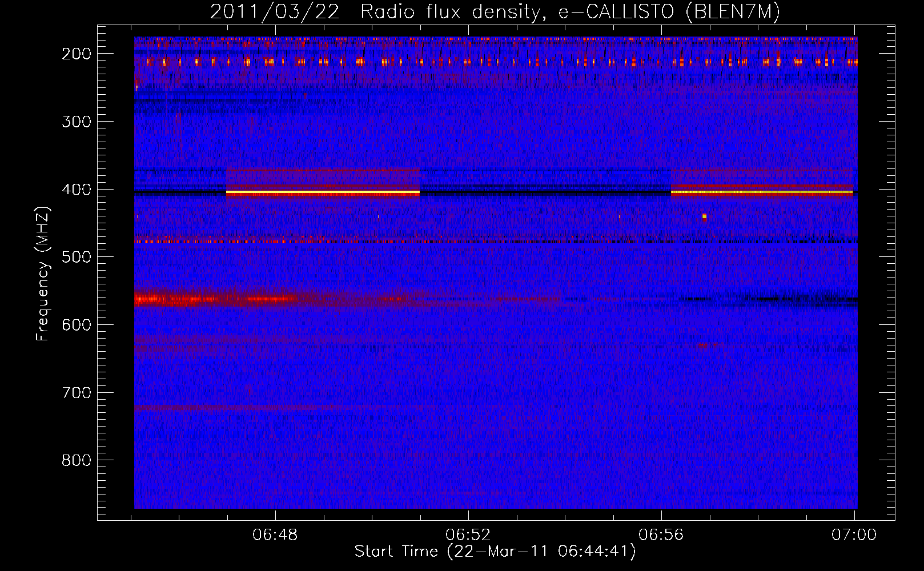Click the 07:00 time tick label
This screenshot has height=571, width=924.
(854, 534)
